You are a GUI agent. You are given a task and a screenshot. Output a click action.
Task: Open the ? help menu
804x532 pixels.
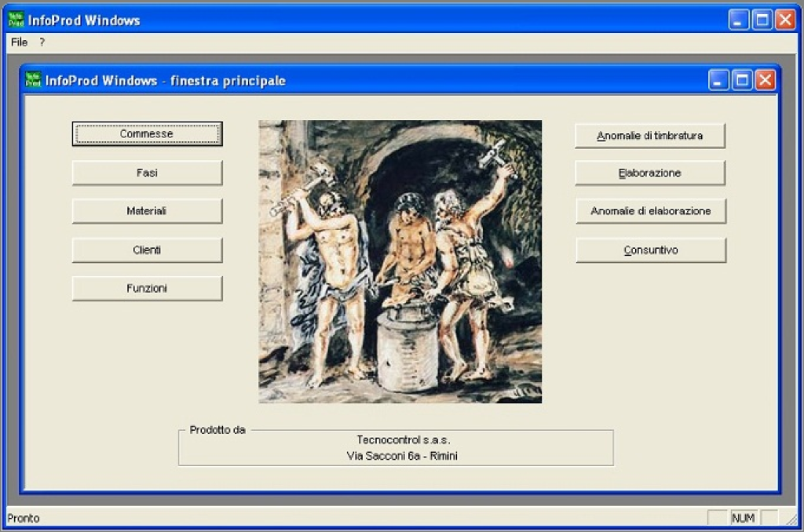pos(42,42)
